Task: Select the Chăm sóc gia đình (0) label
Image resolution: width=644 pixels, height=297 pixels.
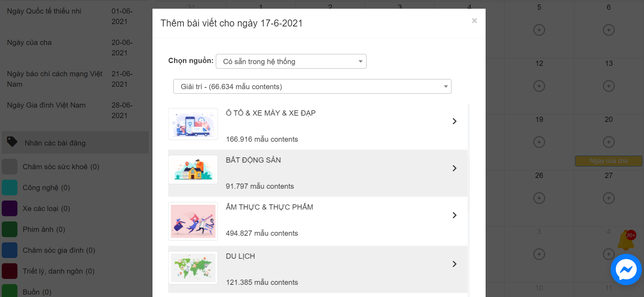Action: click(59, 250)
